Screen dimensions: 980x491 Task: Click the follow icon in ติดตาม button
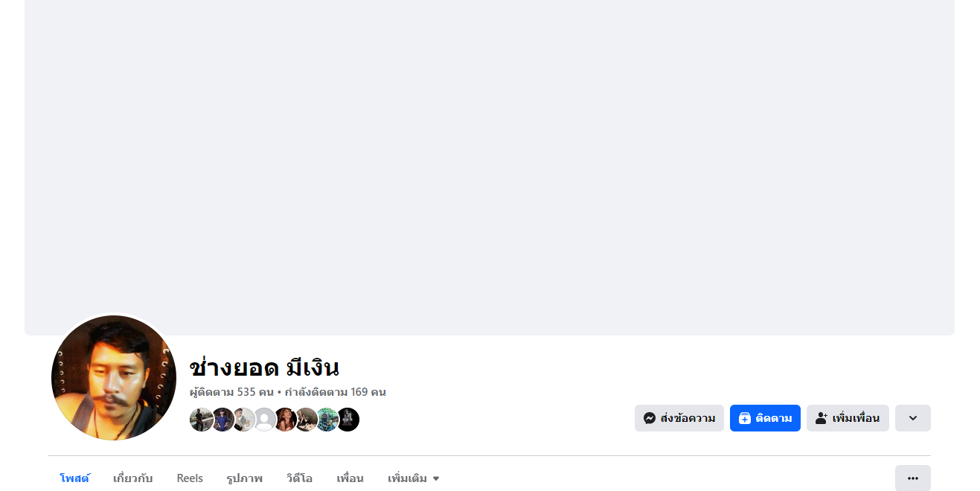point(745,418)
